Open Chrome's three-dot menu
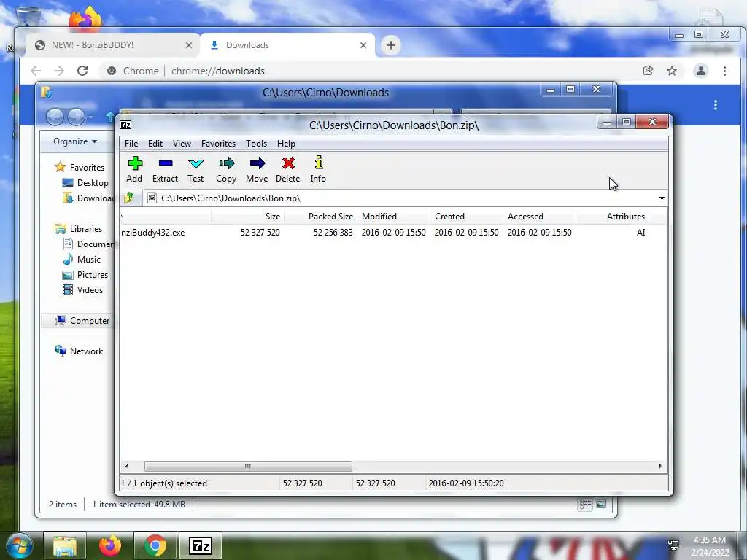 (x=724, y=71)
